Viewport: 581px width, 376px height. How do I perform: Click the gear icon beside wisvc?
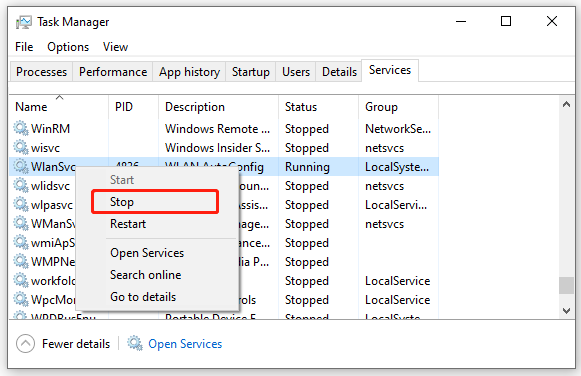coord(21,147)
